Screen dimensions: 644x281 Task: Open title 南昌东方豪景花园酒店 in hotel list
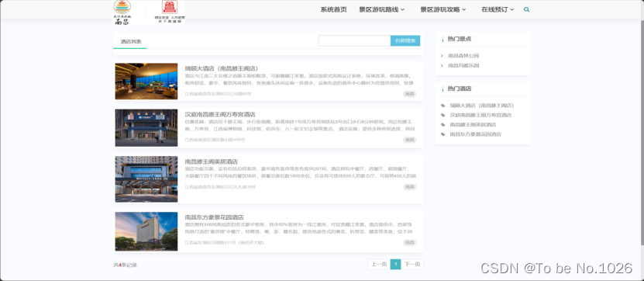click(x=214, y=217)
